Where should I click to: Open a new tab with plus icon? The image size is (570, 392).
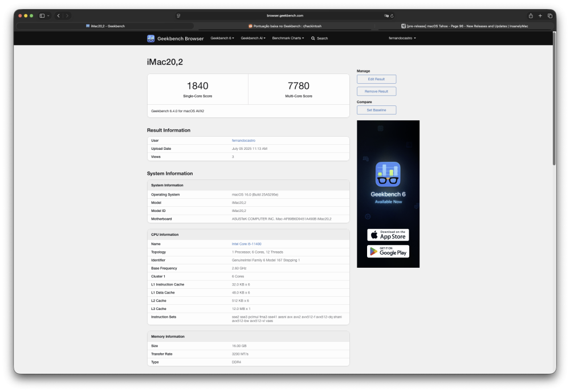[x=540, y=15]
